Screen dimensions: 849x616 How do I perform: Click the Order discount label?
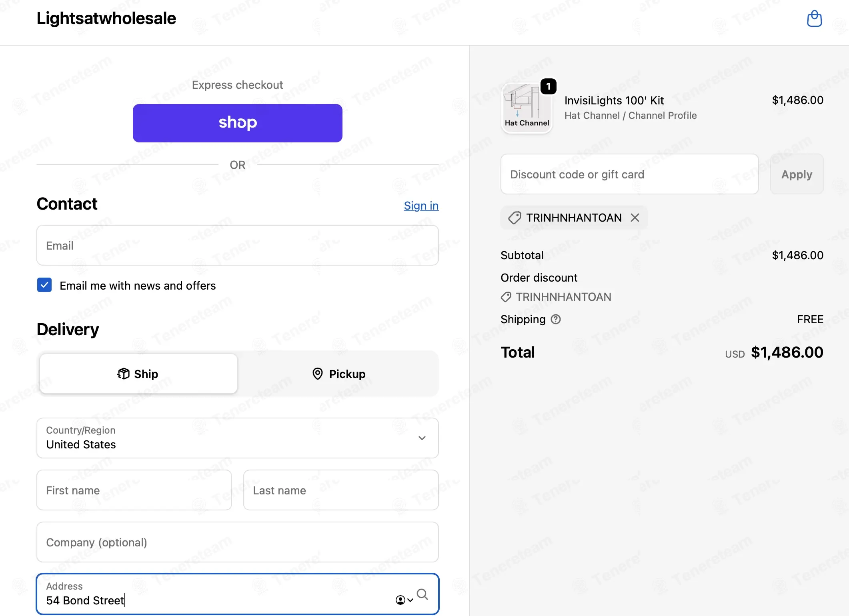[x=539, y=278]
